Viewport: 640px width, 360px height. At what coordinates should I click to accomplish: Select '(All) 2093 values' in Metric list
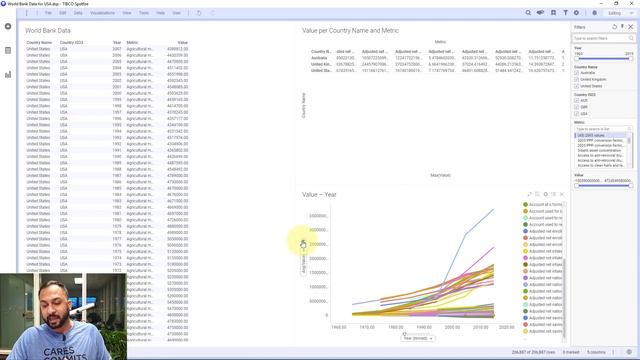(600, 135)
